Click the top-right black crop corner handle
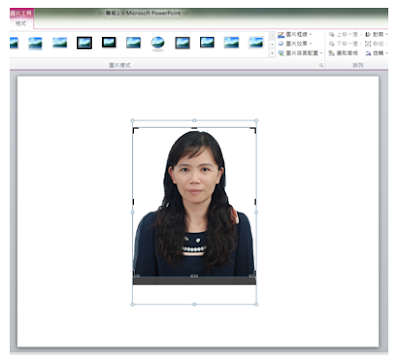Screen dimensions: 400x361 tap(253, 130)
